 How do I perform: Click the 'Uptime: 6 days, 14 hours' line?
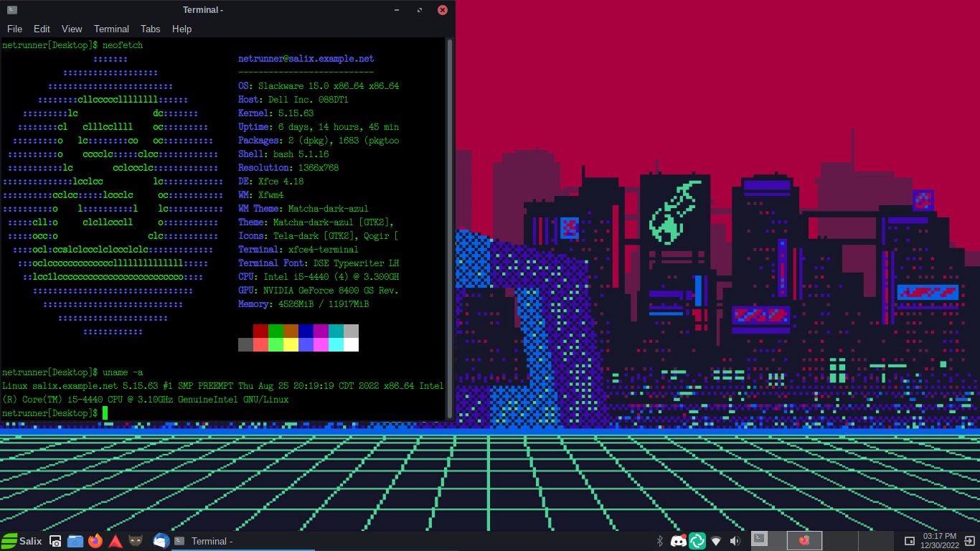click(x=319, y=127)
